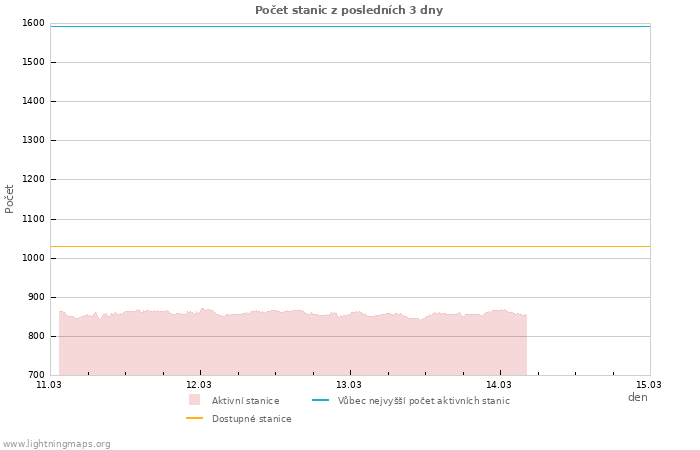This screenshot has width=700, height=450.
Task: Click the 12.03 date tick label
Action: tap(199, 384)
